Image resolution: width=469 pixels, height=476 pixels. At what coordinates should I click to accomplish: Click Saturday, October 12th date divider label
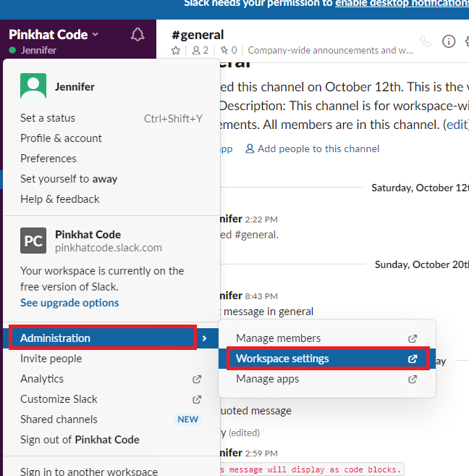pyautogui.click(x=421, y=188)
